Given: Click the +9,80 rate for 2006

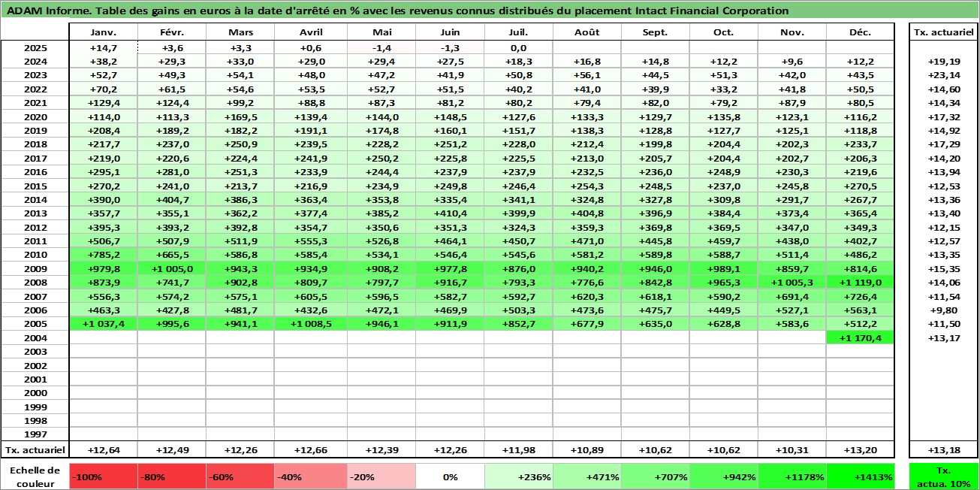Looking at the screenshot, I should coord(944,310).
